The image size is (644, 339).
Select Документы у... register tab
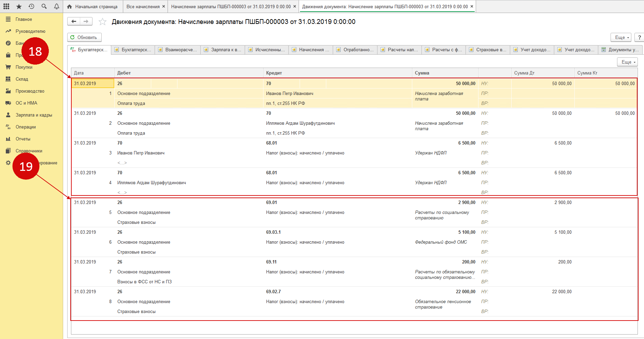(620, 50)
